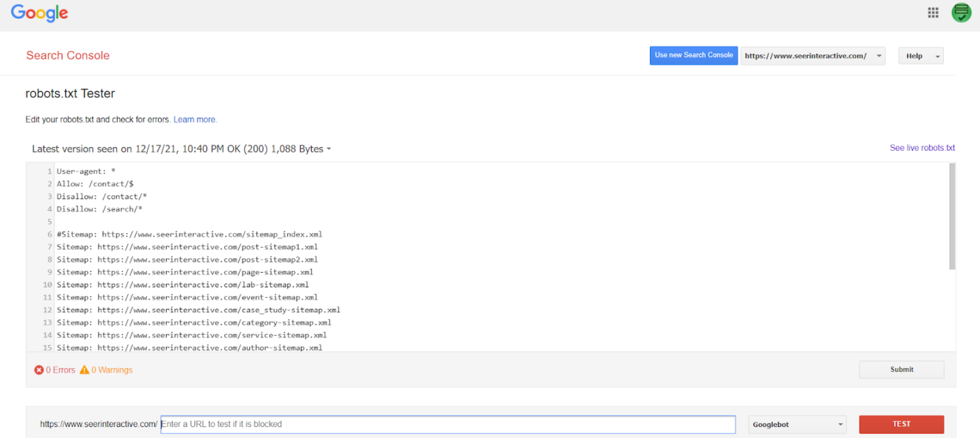Select the User-agent line in the editor

pos(84,171)
